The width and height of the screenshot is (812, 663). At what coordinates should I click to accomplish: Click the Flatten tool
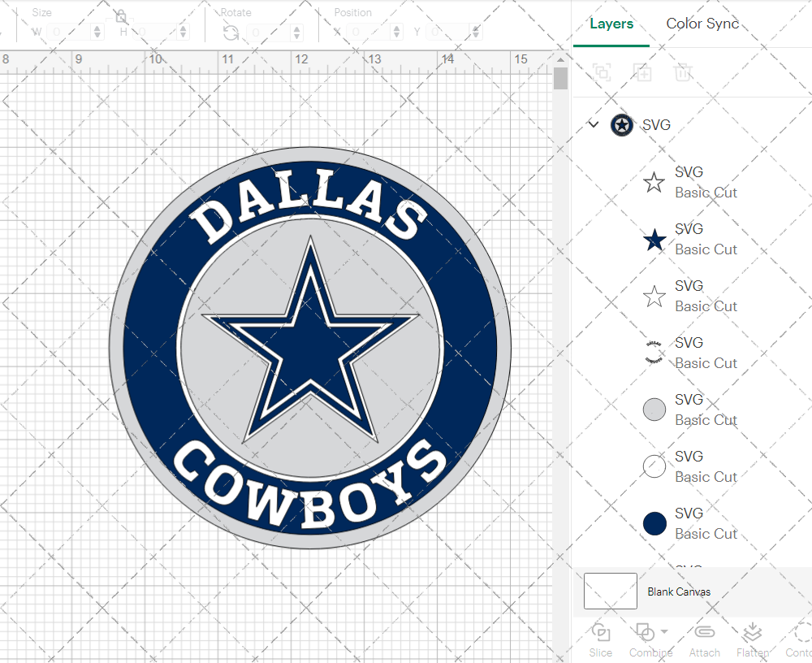tap(753, 641)
